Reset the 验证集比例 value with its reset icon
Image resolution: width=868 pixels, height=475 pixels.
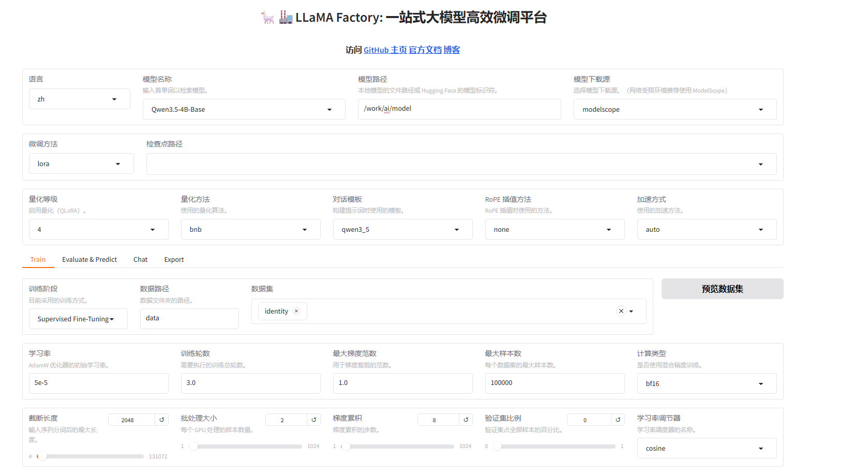[618, 420]
